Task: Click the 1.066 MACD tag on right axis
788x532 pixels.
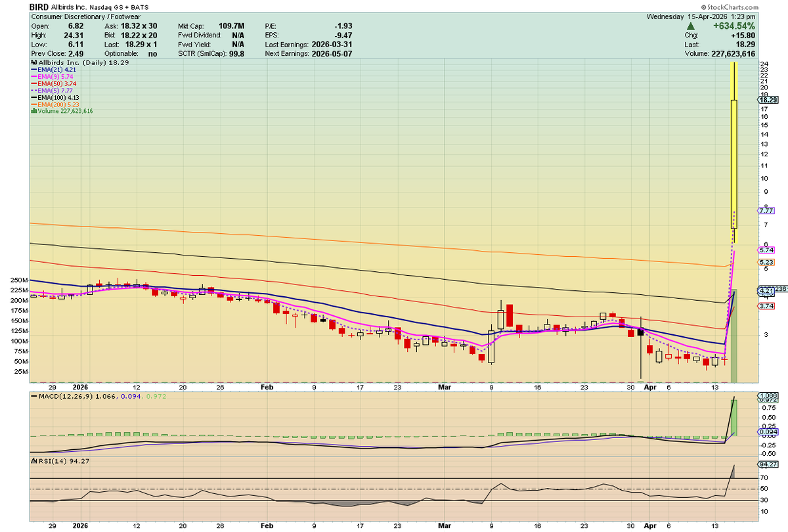Action: click(x=768, y=395)
